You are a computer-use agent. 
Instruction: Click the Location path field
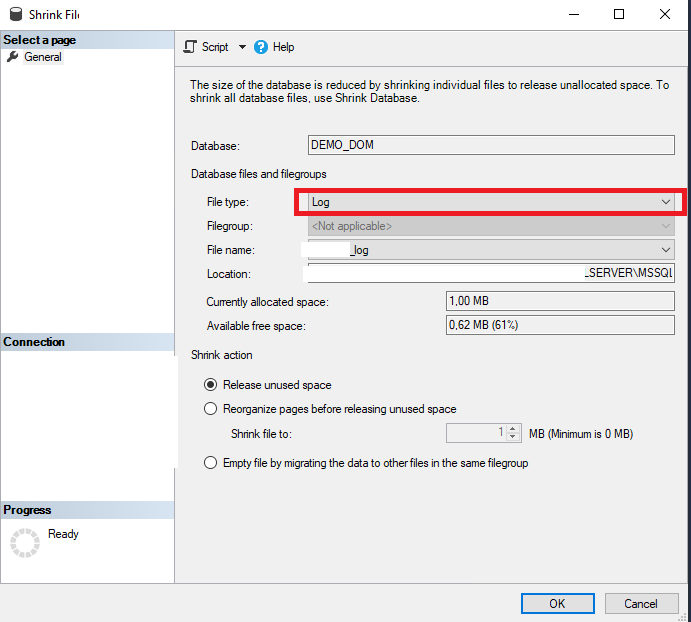coord(490,273)
